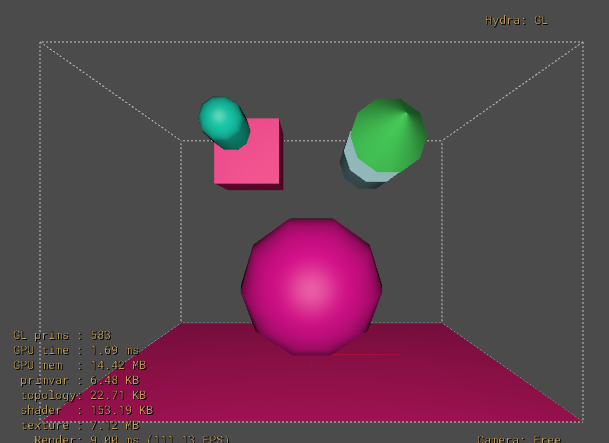The height and width of the screenshot is (443, 609).
Task: Click the texture memory readout
Action: tap(80, 425)
